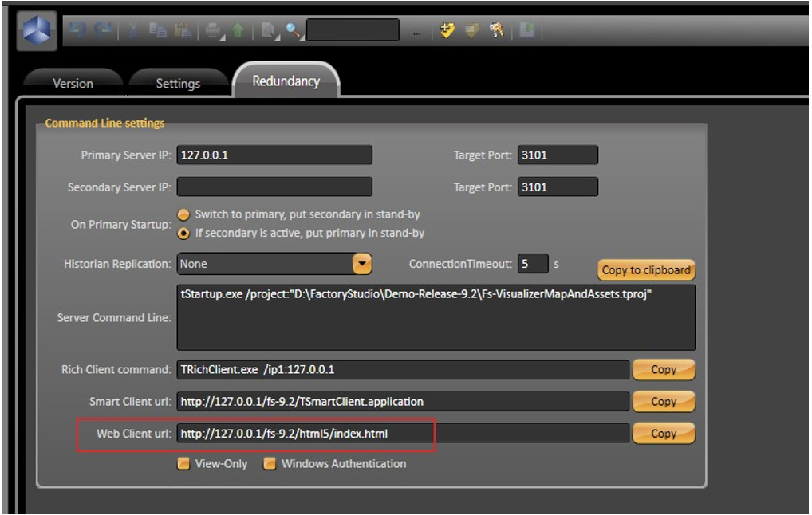Copy the Rich Client command
The width and height of the screenshot is (812, 515).
(x=664, y=370)
